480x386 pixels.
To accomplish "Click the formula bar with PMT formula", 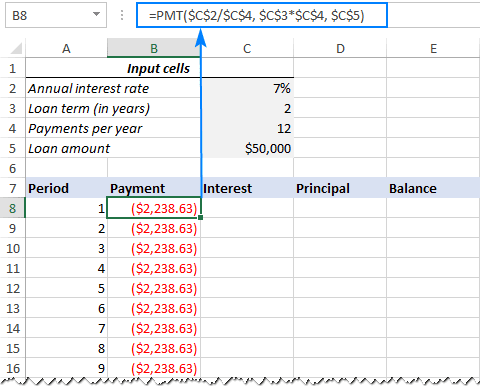I will 262,15.
